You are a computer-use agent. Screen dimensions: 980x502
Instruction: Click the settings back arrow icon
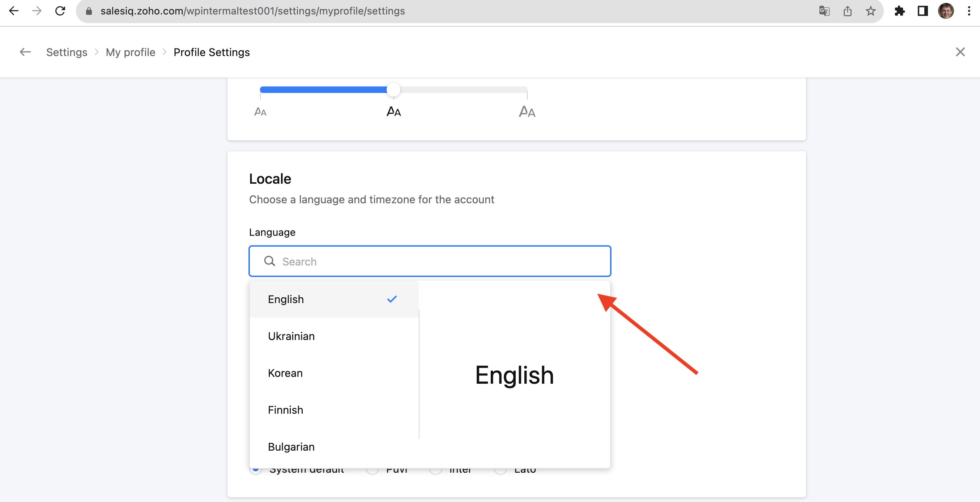point(25,52)
